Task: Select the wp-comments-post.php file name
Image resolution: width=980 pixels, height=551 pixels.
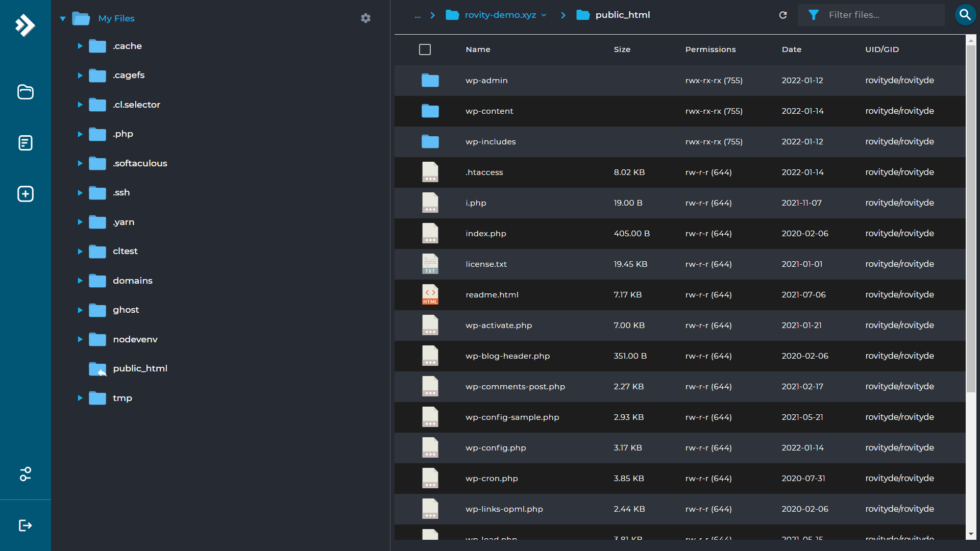Action: [x=515, y=387]
